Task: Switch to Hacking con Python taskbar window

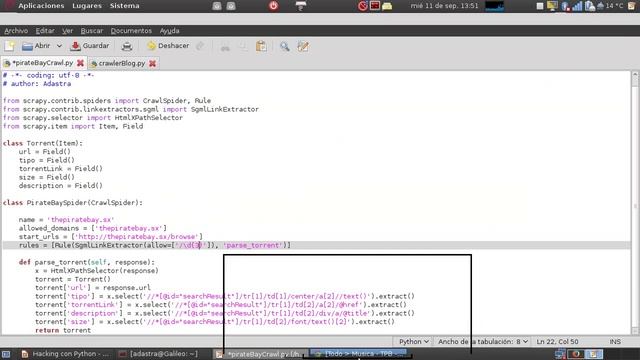Action: [66, 354]
